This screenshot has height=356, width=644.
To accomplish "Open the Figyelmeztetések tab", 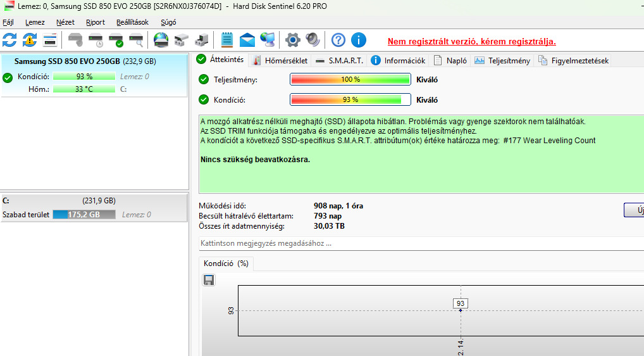I will 574,60.
